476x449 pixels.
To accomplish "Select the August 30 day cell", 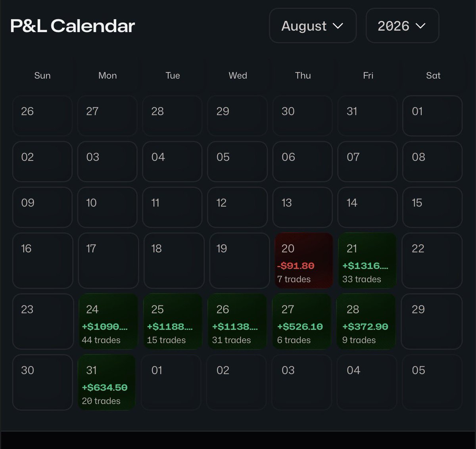I will (43, 382).
